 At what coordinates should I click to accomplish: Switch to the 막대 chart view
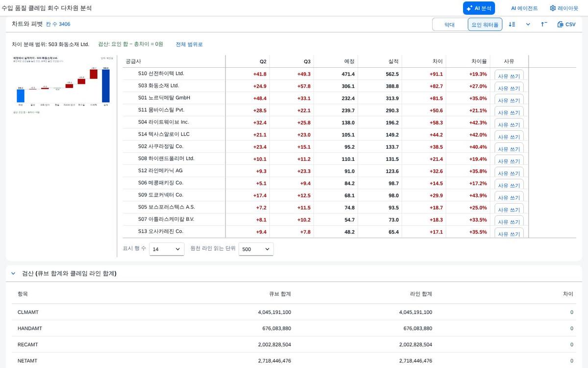pos(450,25)
